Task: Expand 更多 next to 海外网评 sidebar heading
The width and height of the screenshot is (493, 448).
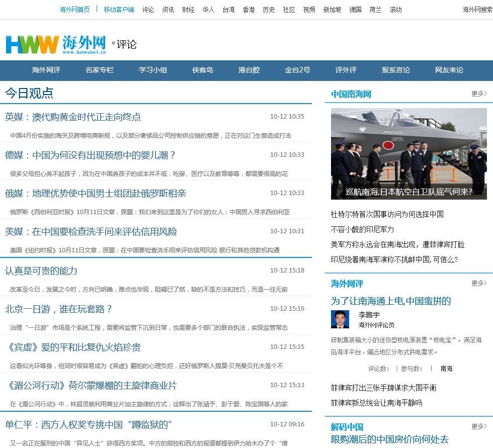Action: click(x=479, y=284)
